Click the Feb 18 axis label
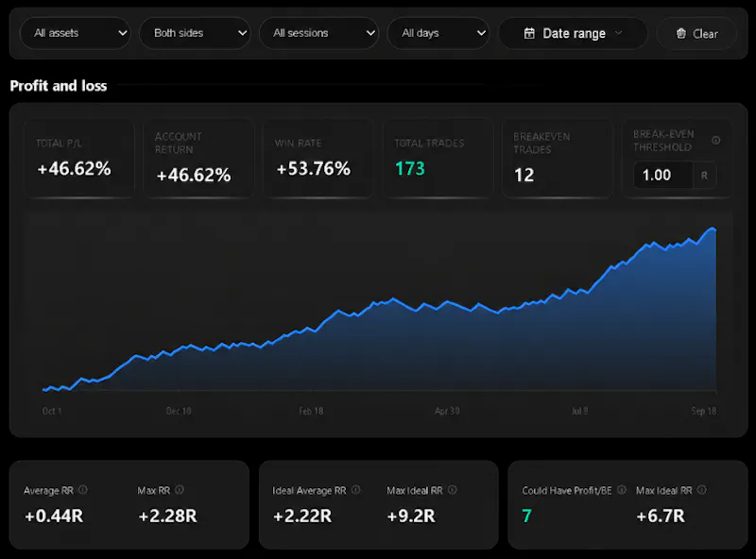 pyautogui.click(x=311, y=411)
